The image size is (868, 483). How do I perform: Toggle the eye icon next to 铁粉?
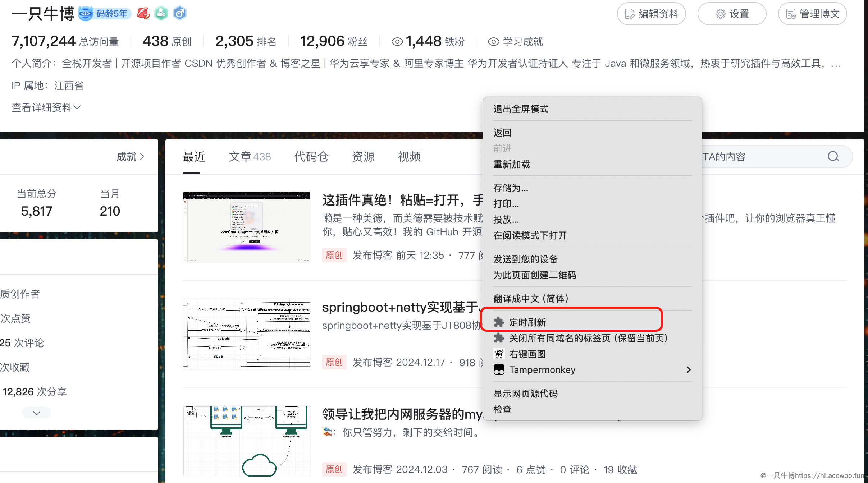397,42
